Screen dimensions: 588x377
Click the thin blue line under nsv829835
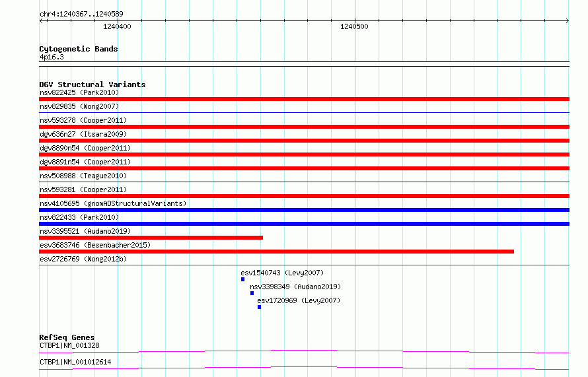(304, 112)
